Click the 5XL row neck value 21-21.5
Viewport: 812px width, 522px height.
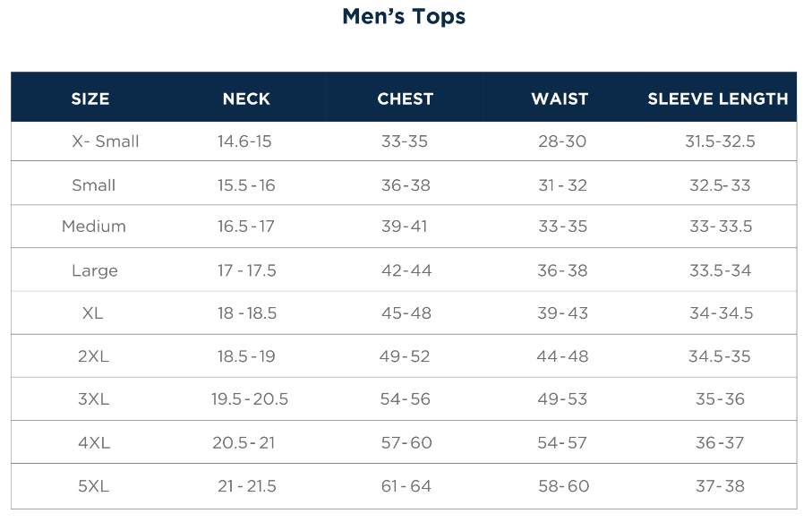click(x=247, y=486)
